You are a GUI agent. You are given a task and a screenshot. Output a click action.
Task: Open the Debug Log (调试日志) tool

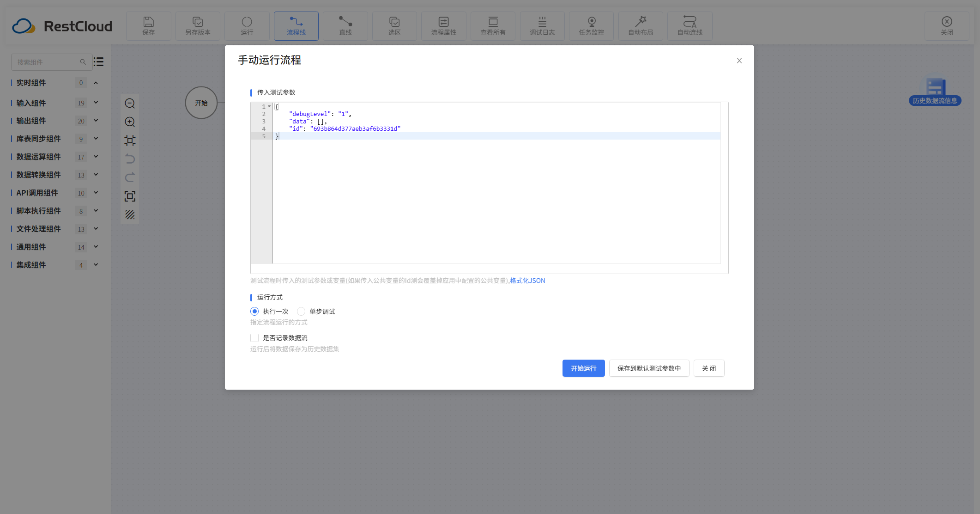click(542, 26)
